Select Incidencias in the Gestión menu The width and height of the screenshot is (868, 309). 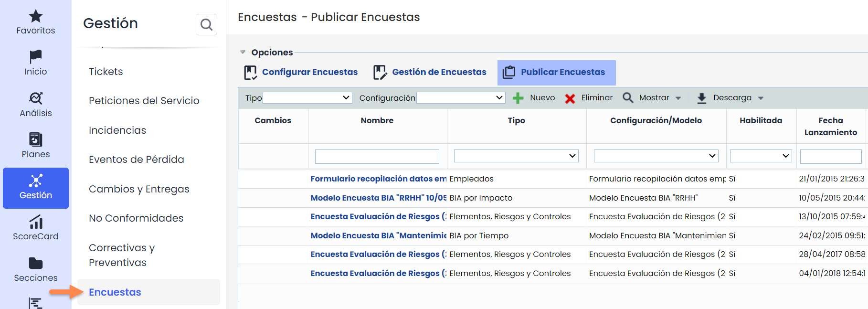point(117,130)
